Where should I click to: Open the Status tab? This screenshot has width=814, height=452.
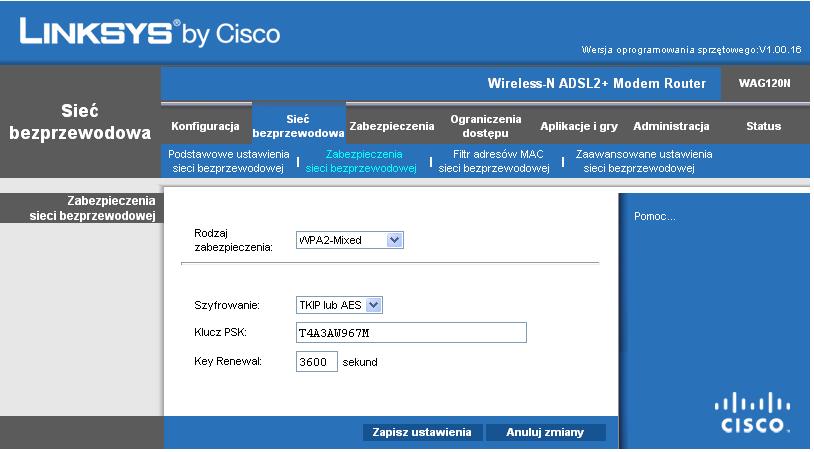point(763,126)
